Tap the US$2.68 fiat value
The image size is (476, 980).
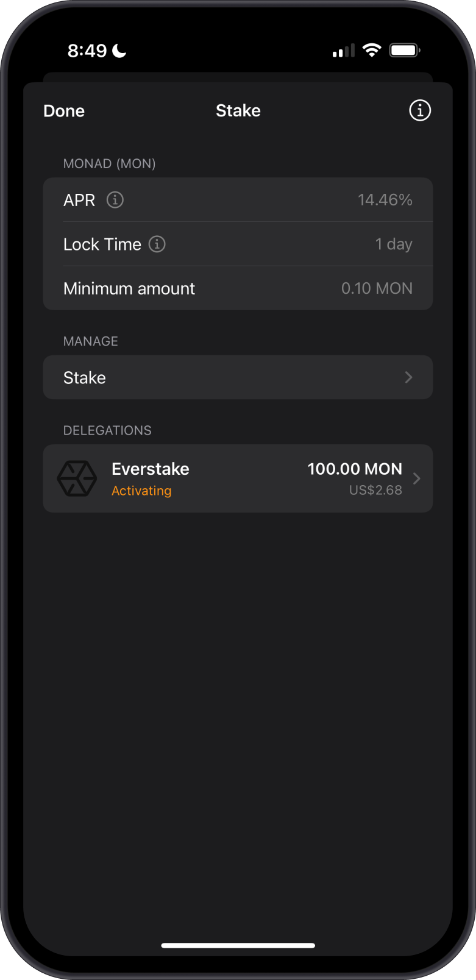pyautogui.click(x=375, y=490)
